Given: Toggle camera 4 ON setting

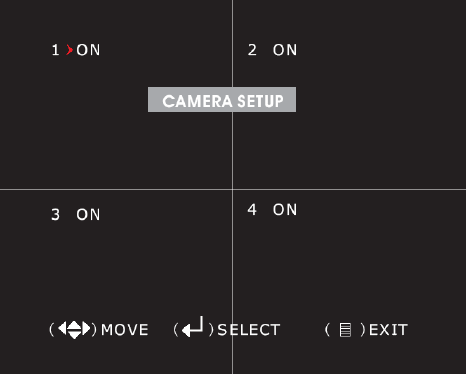Looking at the screenshot, I should pyautogui.click(x=285, y=210).
